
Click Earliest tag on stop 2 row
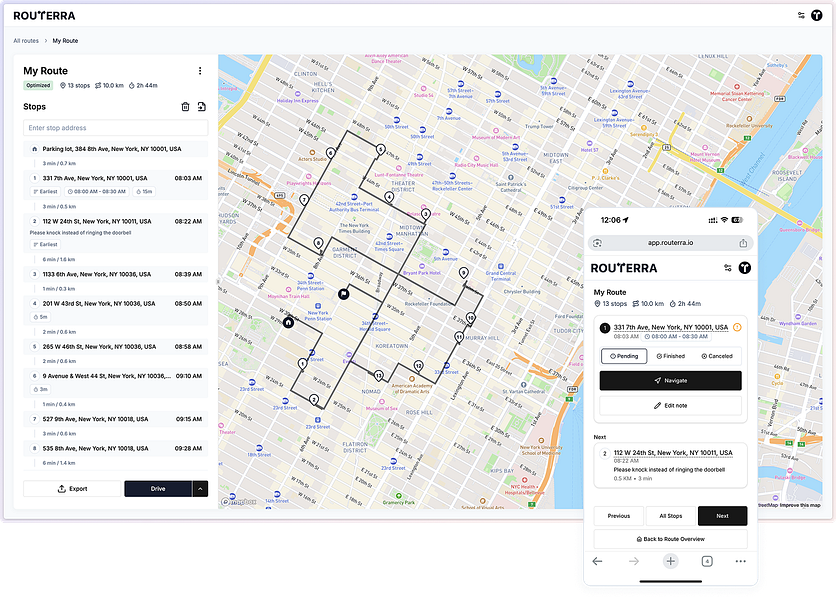tap(45, 245)
